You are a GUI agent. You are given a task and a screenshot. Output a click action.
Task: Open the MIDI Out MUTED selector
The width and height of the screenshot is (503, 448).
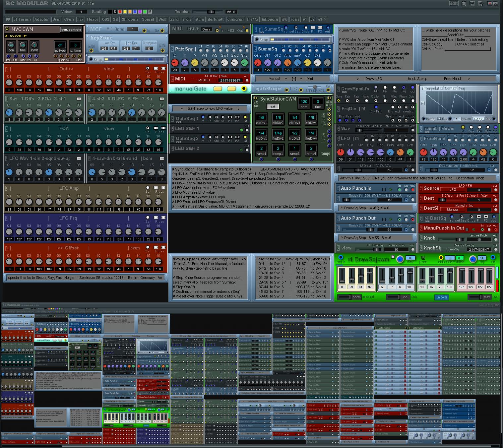(204, 80)
